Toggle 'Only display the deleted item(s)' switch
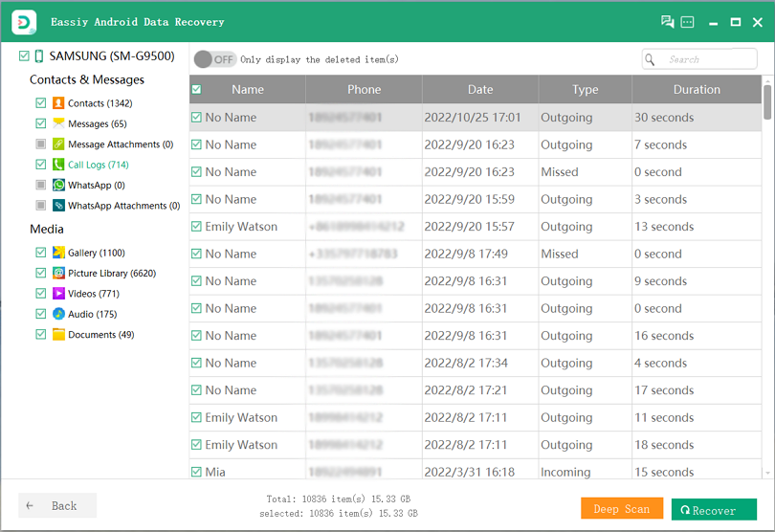The width and height of the screenshot is (775, 532). click(214, 59)
